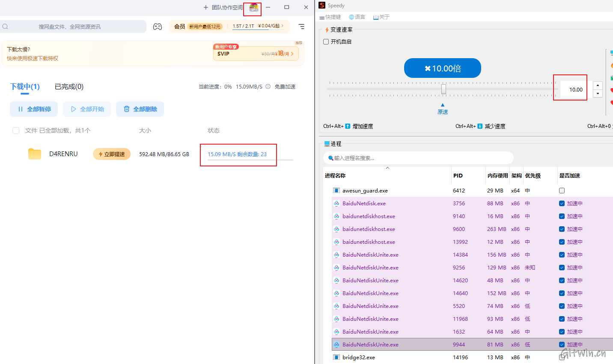
Task: Tick the select-all files checkbox
Action: pos(16,130)
